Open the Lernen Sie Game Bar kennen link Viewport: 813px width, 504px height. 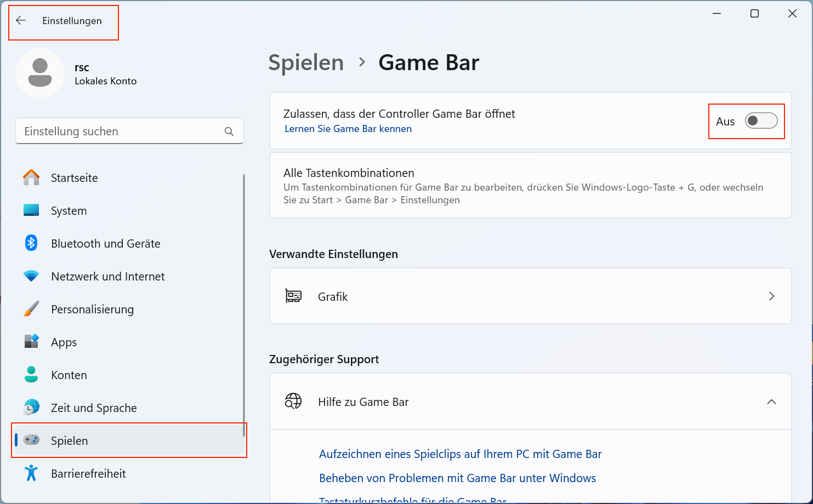(348, 128)
